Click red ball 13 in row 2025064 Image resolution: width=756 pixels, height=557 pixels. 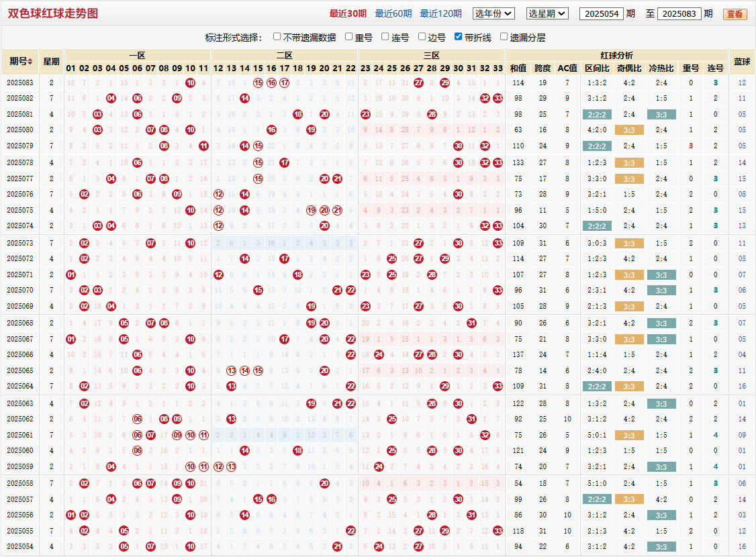232,387
